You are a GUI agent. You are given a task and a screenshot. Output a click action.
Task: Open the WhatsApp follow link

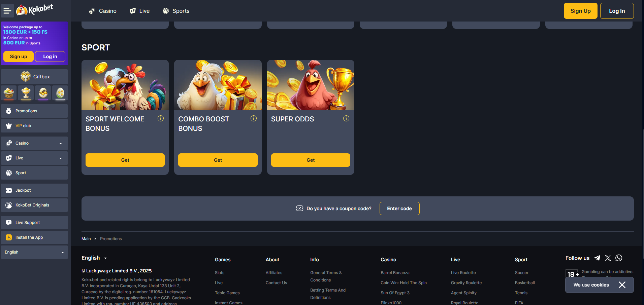pyautogui.click(x=619, y=258)
